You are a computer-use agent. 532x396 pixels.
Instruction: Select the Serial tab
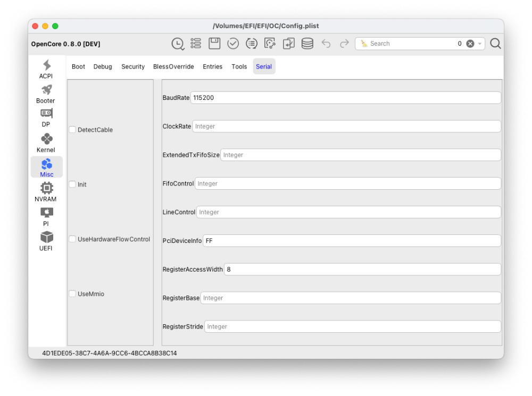click(x=264, y=66)
